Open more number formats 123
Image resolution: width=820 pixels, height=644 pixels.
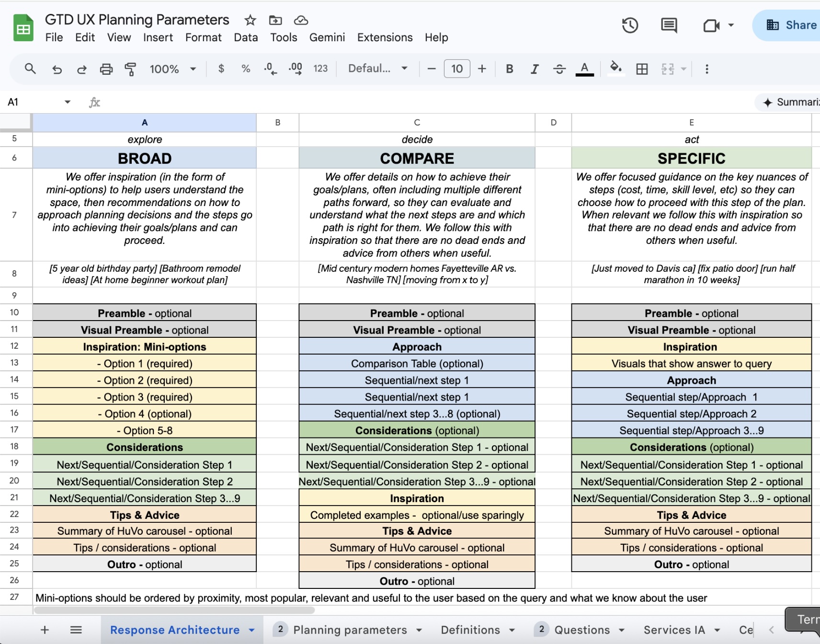[320, 69]
